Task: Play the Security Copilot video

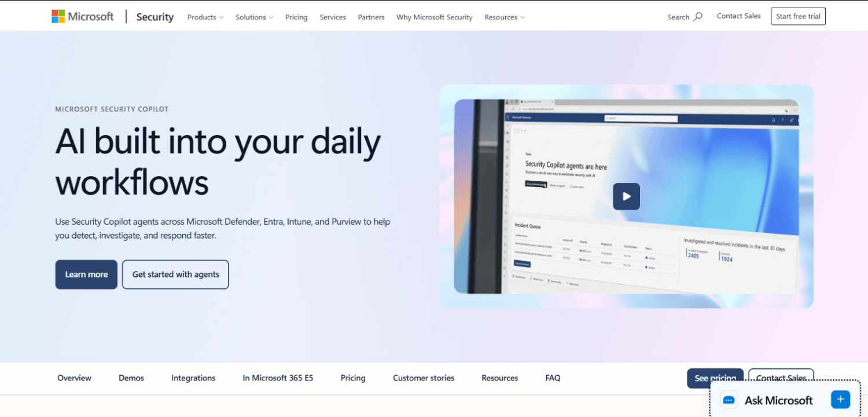Action: 626,196
